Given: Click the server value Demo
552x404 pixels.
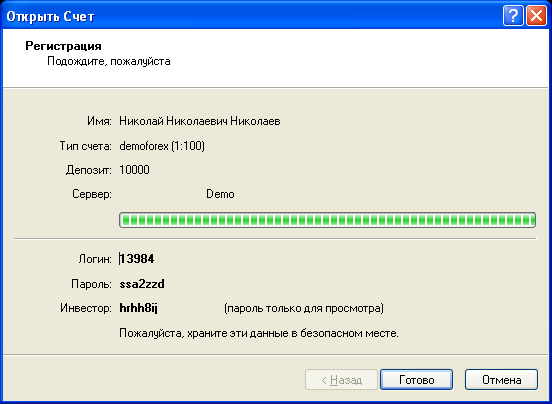Looking at the screenshot, I should tap(220, 194).
